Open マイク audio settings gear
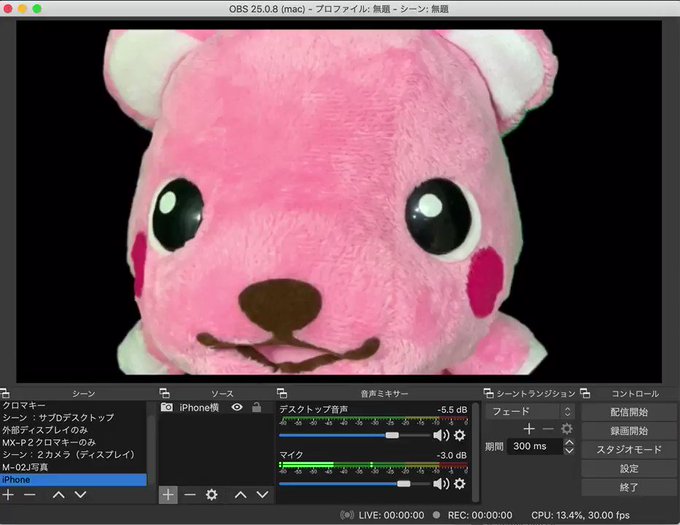680x525 pixels. (x=460, y=483)
